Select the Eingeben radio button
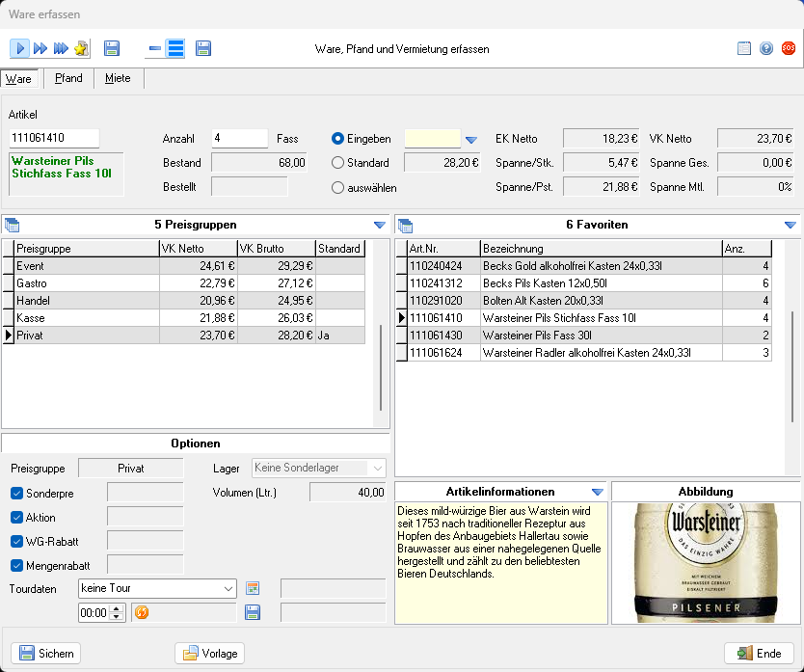The height and width of the screenshot is (672, 804). click(x=337, y=139)
